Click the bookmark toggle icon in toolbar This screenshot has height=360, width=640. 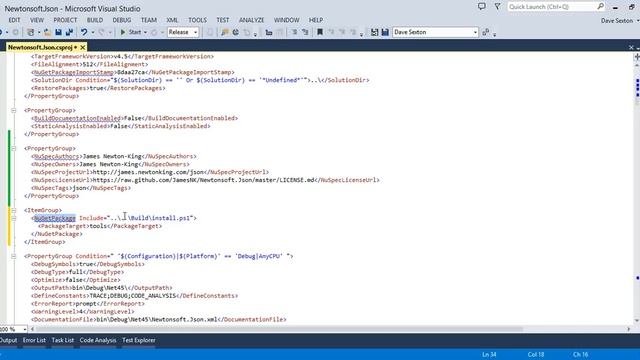click(x=320, y=32)
